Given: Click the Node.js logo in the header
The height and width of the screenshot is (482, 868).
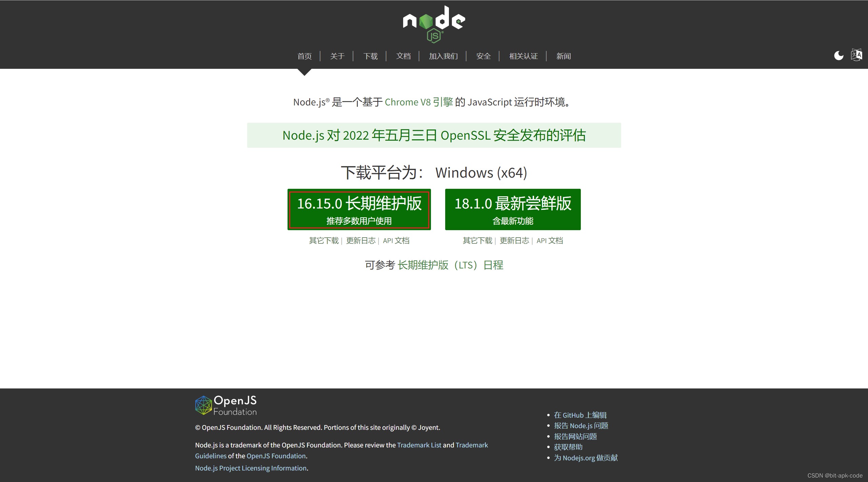Looking at the screenshot, I should (434, 24).
